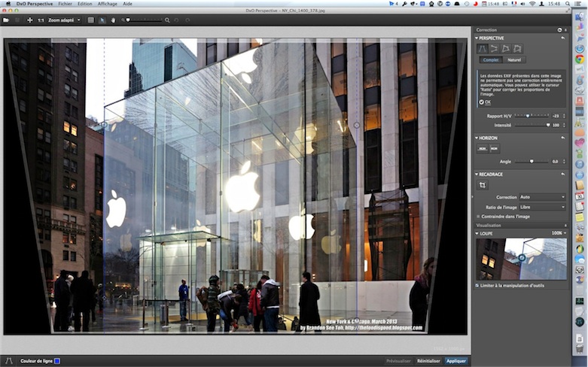The width and height of the screenshot is (588, 367).
Task: Select the vertical horizon line tool
Action: coord(494,149)
